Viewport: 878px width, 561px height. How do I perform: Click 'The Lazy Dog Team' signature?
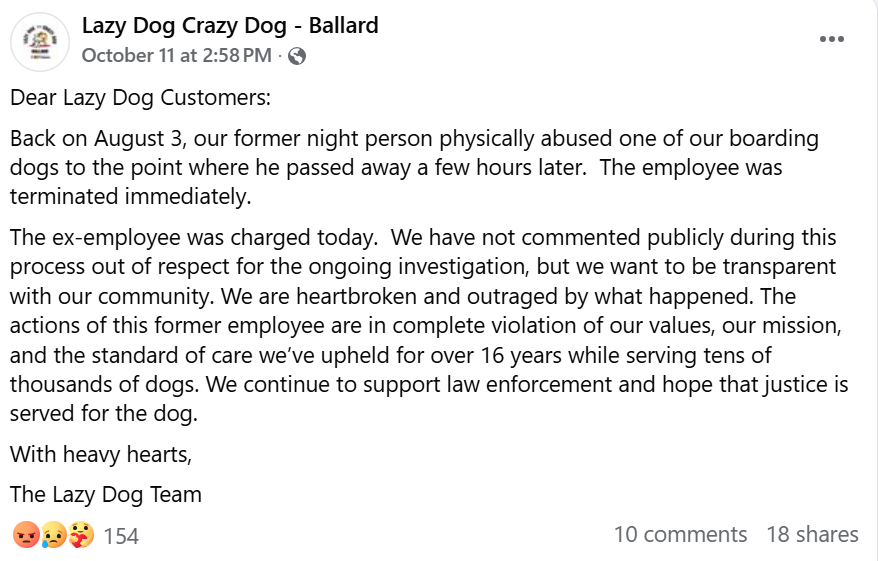coord(105,494)
